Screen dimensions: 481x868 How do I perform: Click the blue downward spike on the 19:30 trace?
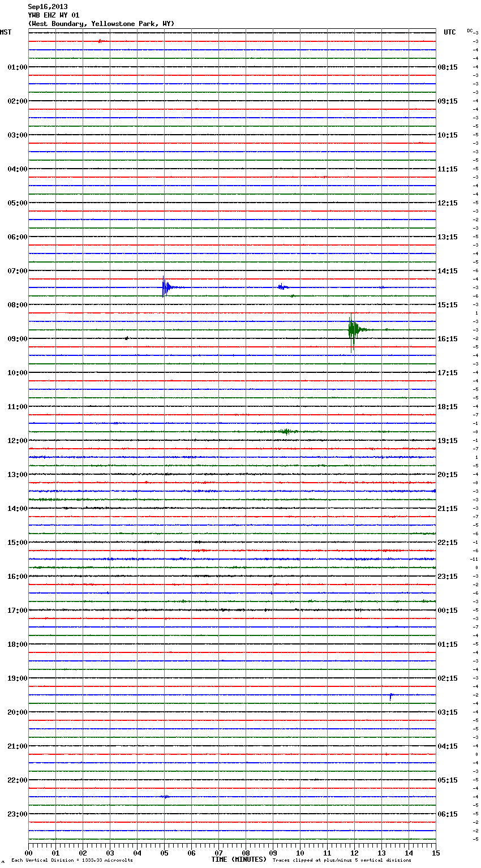(391, 697)
